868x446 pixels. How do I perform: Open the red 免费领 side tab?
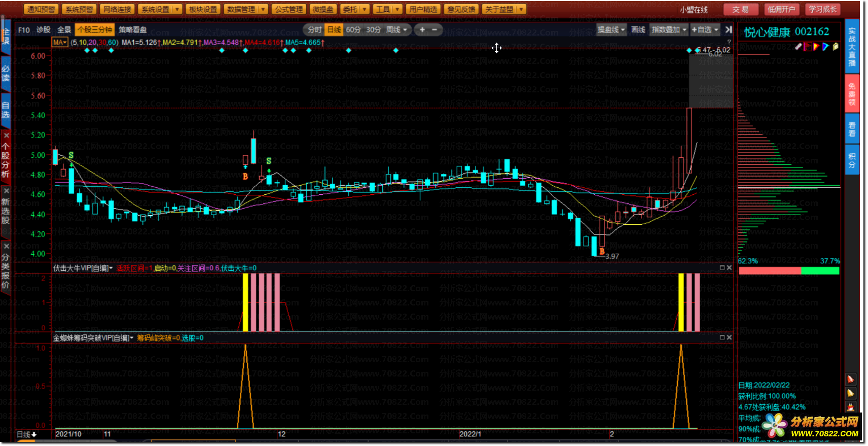pyautogui.click(x=852, y=94)
